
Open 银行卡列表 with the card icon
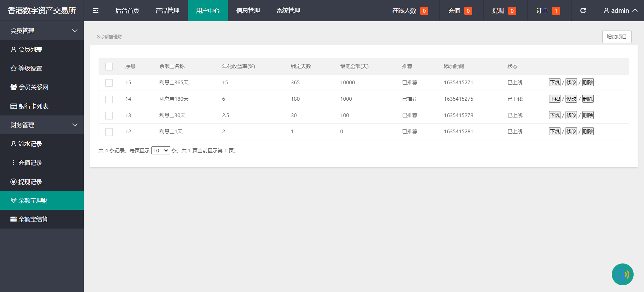[x=13, y=106]
